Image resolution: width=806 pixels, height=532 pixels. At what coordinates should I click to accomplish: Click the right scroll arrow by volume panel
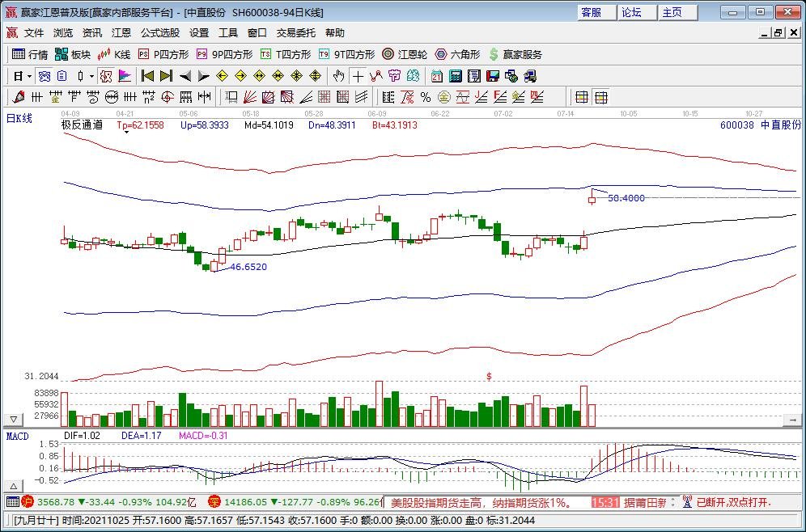tap(792, 420)
